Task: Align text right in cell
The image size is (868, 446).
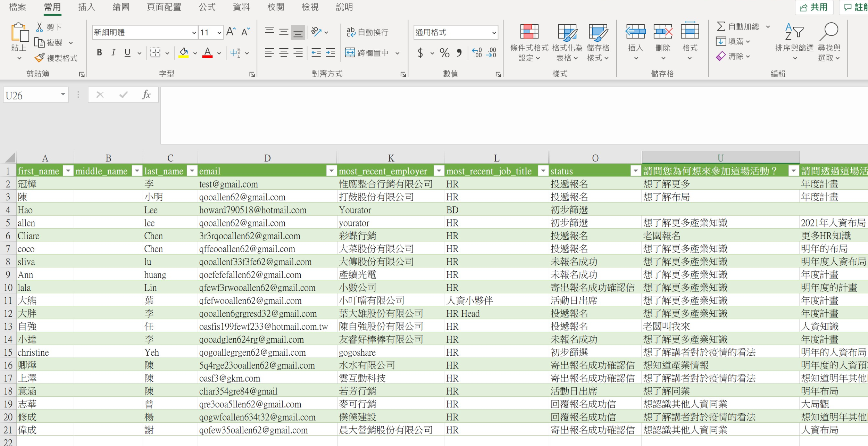Action: point(298,53)
